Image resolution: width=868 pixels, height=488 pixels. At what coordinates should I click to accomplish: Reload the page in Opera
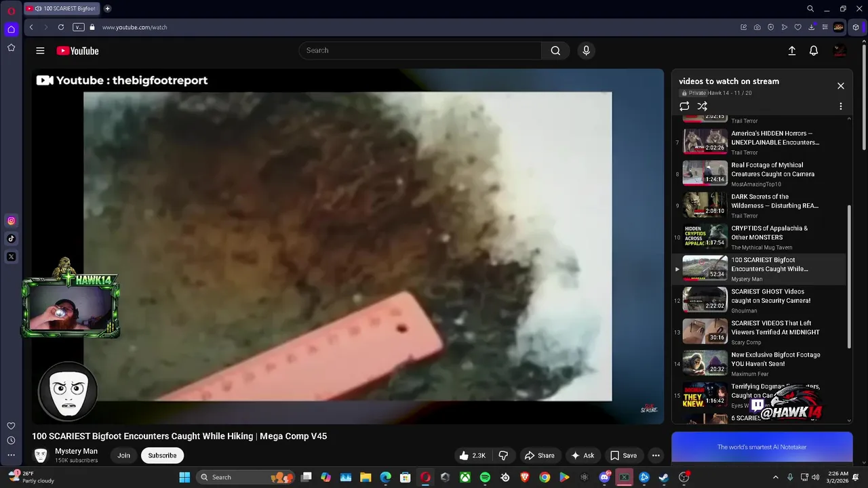61,27
